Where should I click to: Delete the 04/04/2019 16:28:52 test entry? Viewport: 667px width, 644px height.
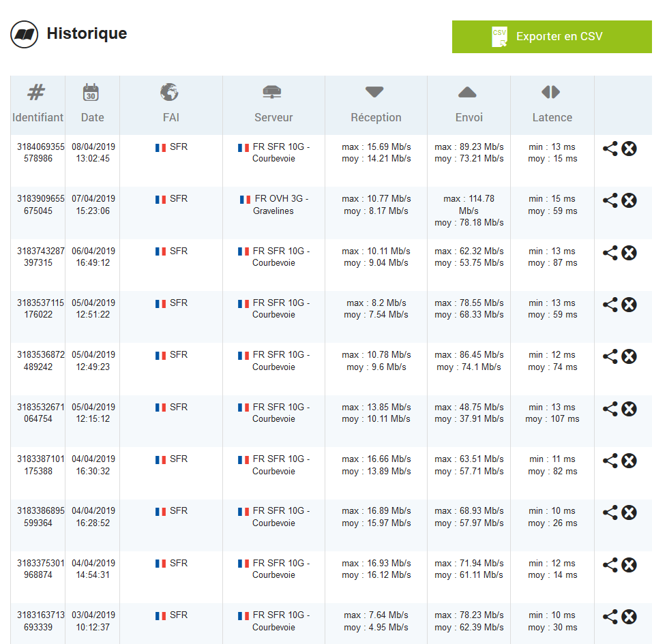(629, 512)
